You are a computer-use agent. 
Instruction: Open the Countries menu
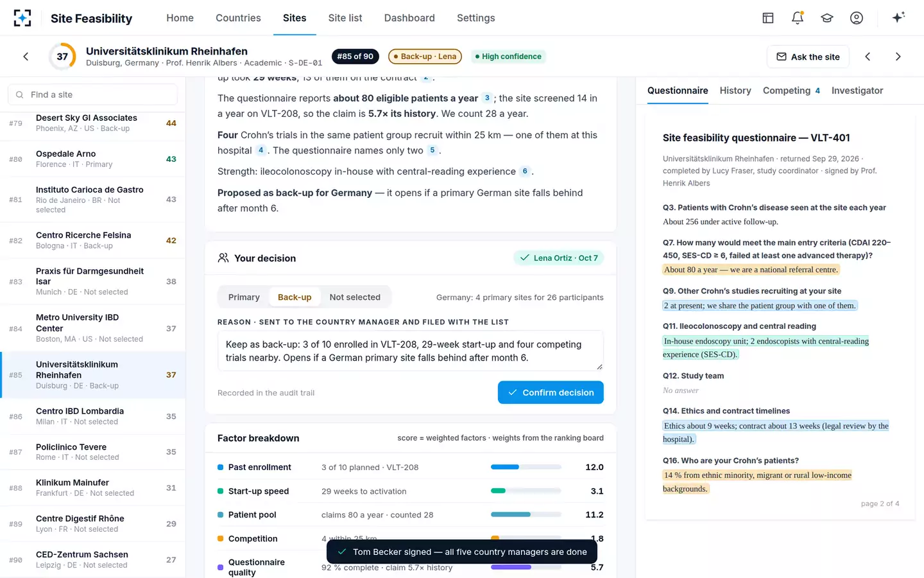coord(238,18)
